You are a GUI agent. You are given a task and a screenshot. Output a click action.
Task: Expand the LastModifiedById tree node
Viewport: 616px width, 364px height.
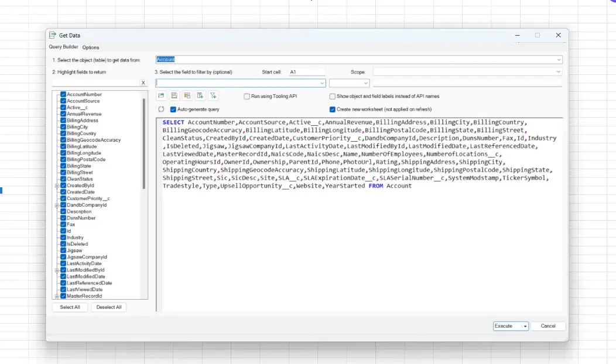pyautogui.click(x=57, y=270)
